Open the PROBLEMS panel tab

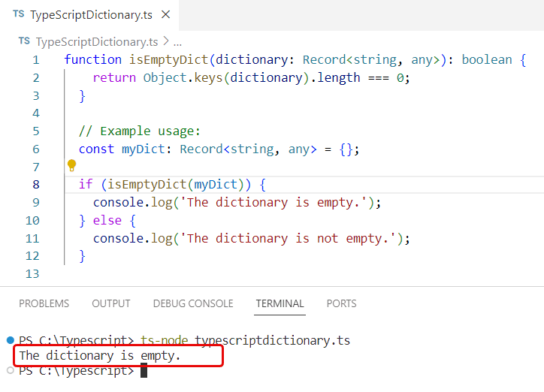[x=44, y=303]
